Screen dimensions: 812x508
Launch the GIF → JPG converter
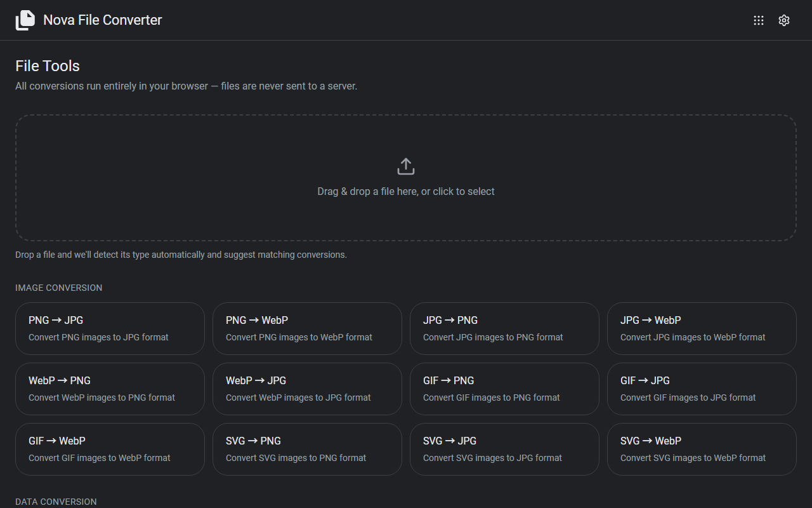coord(702,389)
